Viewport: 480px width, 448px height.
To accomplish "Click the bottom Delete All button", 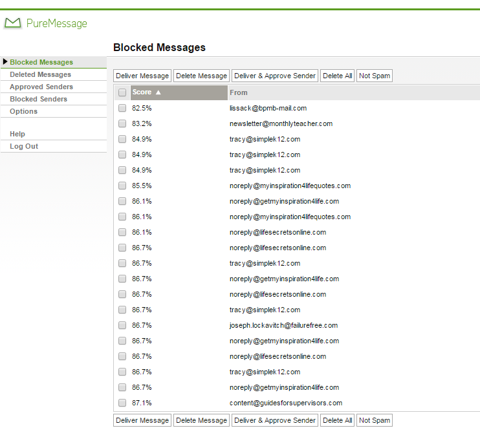I will click(337, 420).
